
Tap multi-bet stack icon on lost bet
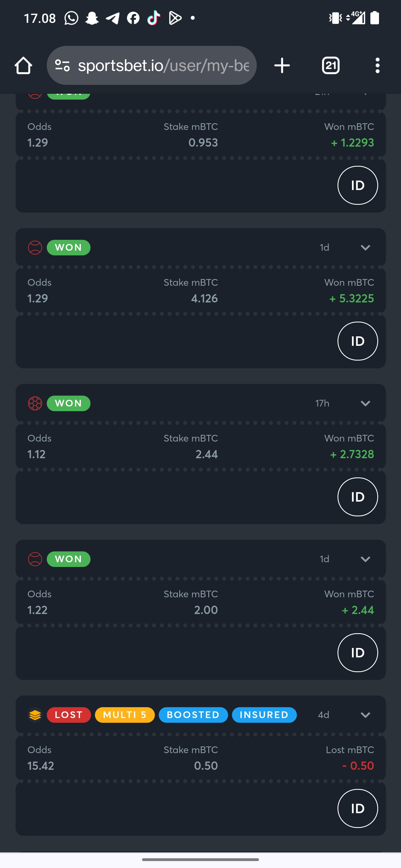(35, 715)
